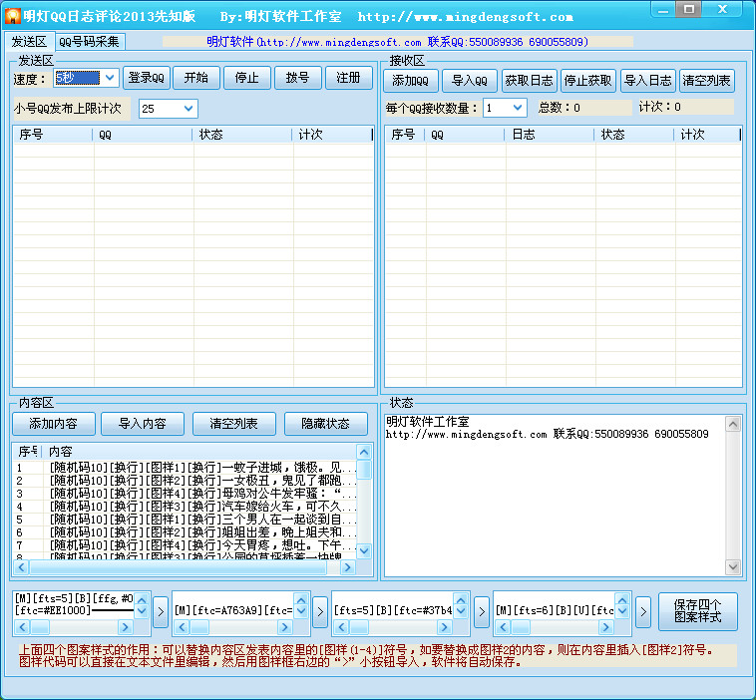Maximize the 明灯QQ日志评论 window
Image resolution: width=756 pixels, height=700 pixels.
(x=689, y=10)
